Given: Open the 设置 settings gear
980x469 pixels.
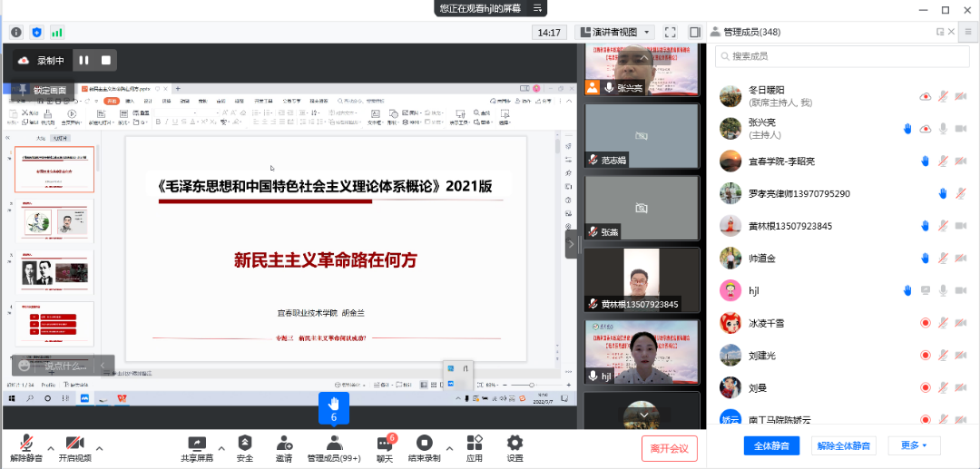Looking at the screenshot, I should pos(514,444).
